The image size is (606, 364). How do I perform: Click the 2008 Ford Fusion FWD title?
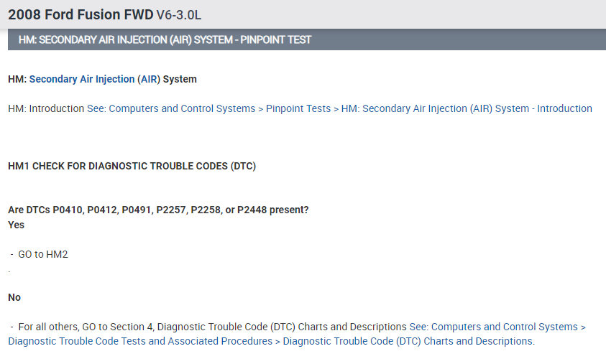(x=80, y=14)
